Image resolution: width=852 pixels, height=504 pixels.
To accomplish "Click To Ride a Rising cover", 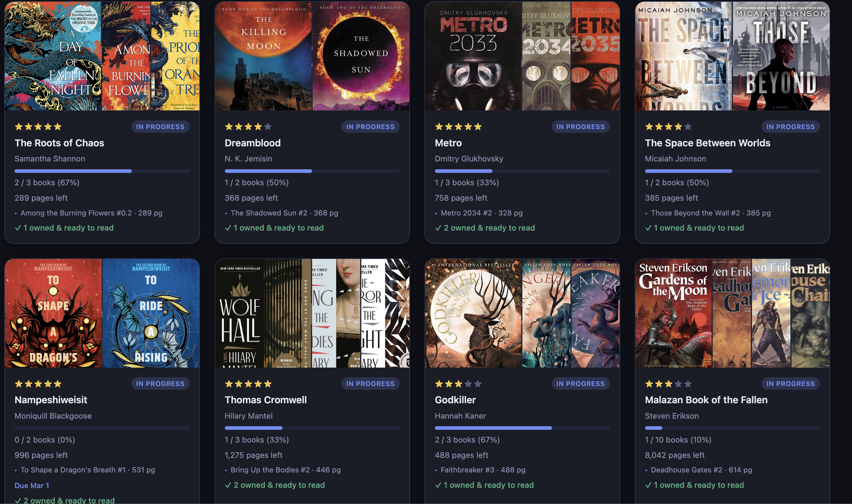I will click(x=151, y=313).
